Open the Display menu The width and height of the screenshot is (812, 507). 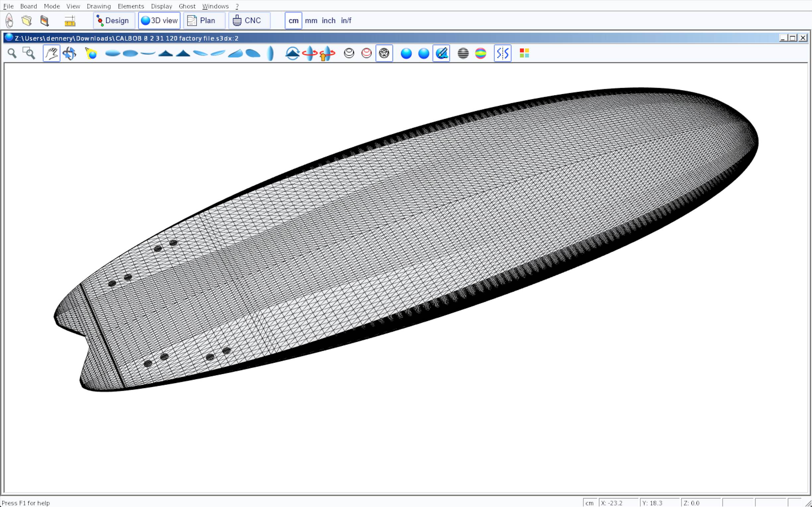point(162,6)
